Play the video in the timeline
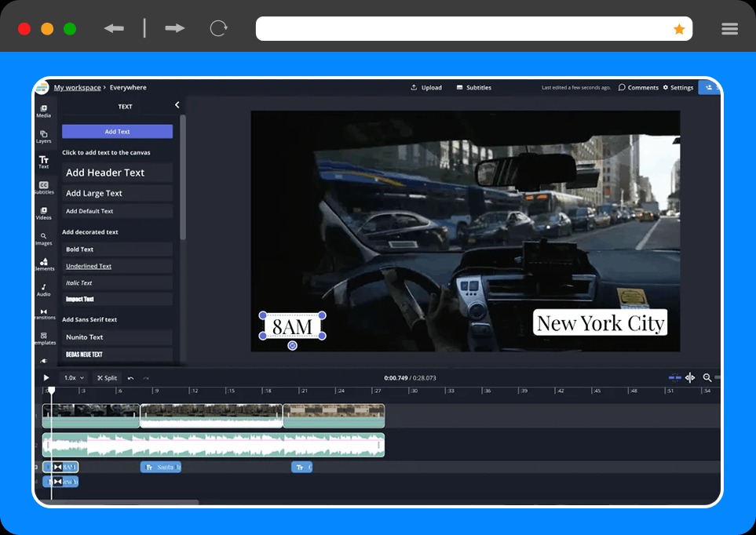This screenshot has width=756, height=535. tap(46, 378)
